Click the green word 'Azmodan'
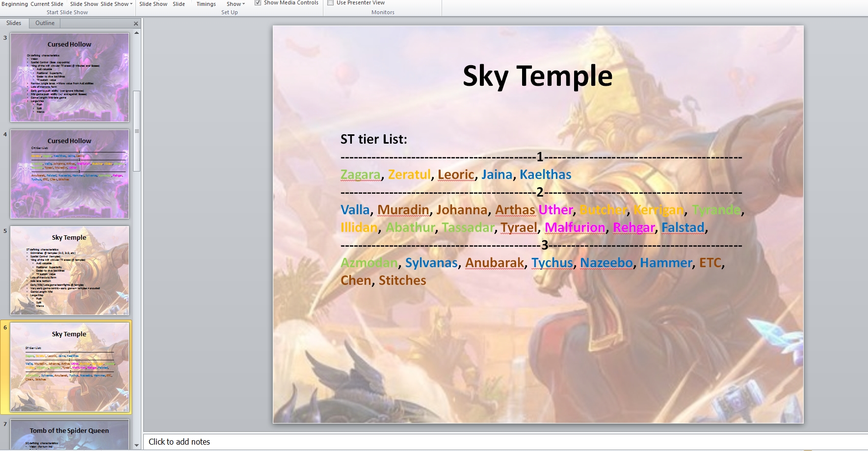The image size is (868, 451). pyautogui.click(x=369, y=263)
